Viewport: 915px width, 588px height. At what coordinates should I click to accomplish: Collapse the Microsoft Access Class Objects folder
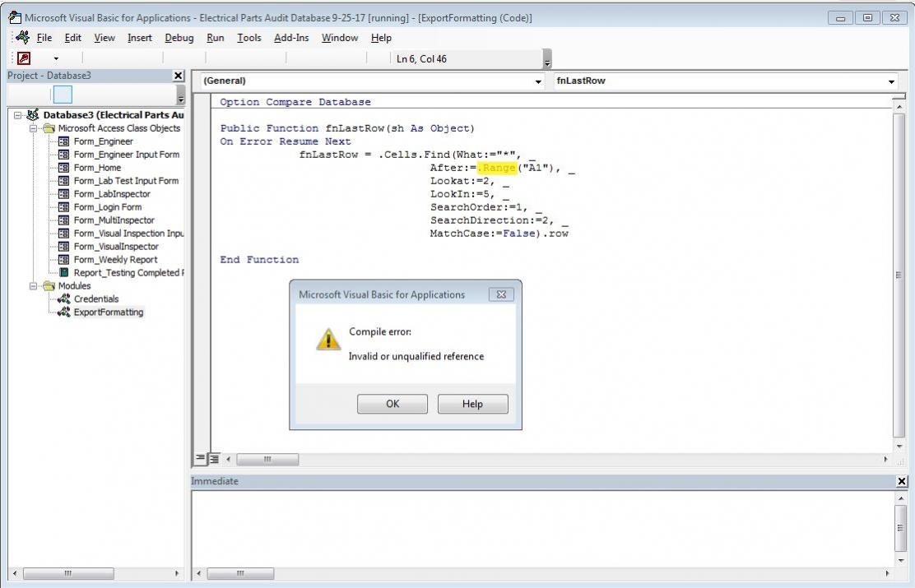click(x=33, y=128)
